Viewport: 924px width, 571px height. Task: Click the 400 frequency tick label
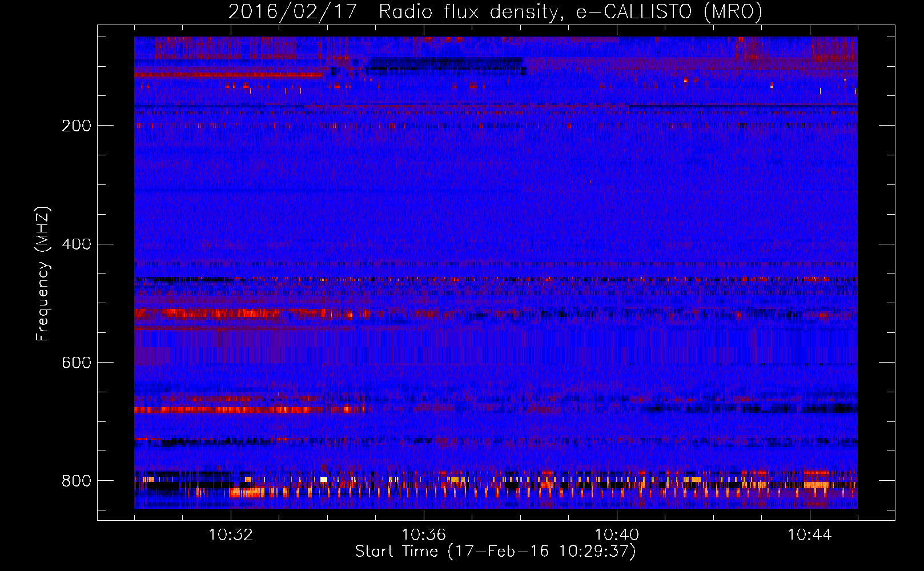click(77, 244)
